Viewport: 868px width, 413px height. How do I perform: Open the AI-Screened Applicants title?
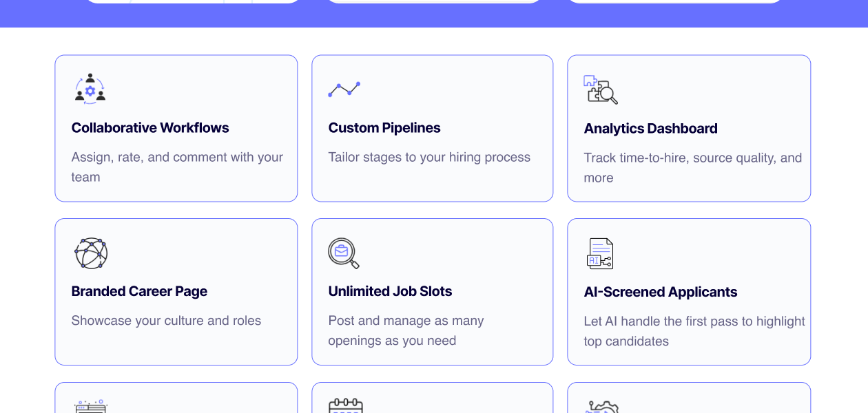tap(660, 292)
